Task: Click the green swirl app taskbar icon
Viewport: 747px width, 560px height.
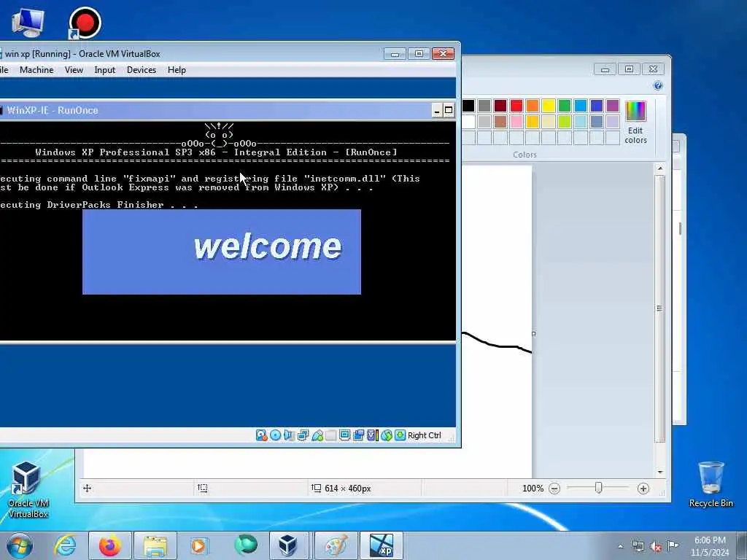Action: coord(245,545)
